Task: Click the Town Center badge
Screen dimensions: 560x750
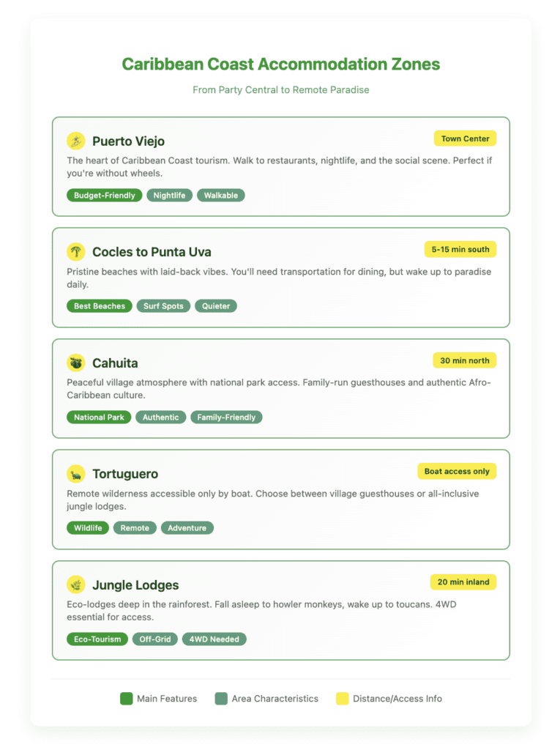Action: pos(465,138)
